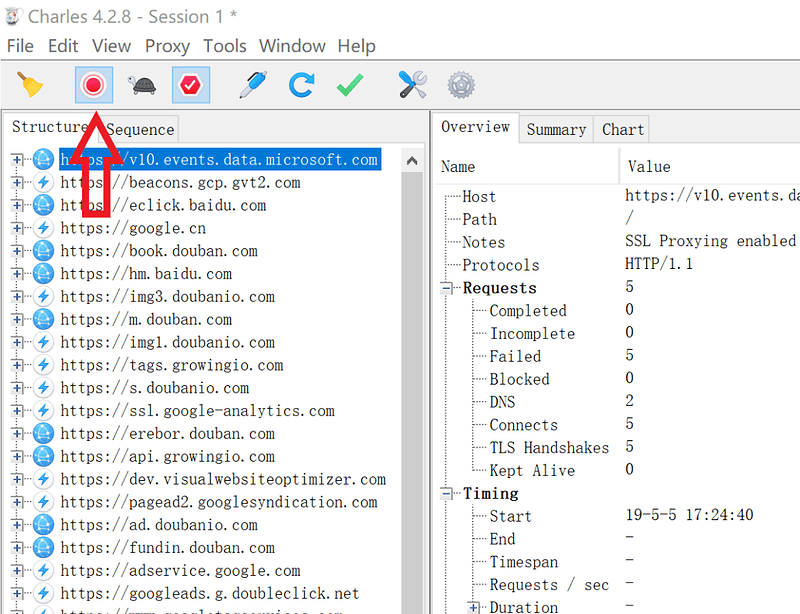
Task: Click the globe icon beside erebor.douban.com
Action: click(x=43, y=434)
